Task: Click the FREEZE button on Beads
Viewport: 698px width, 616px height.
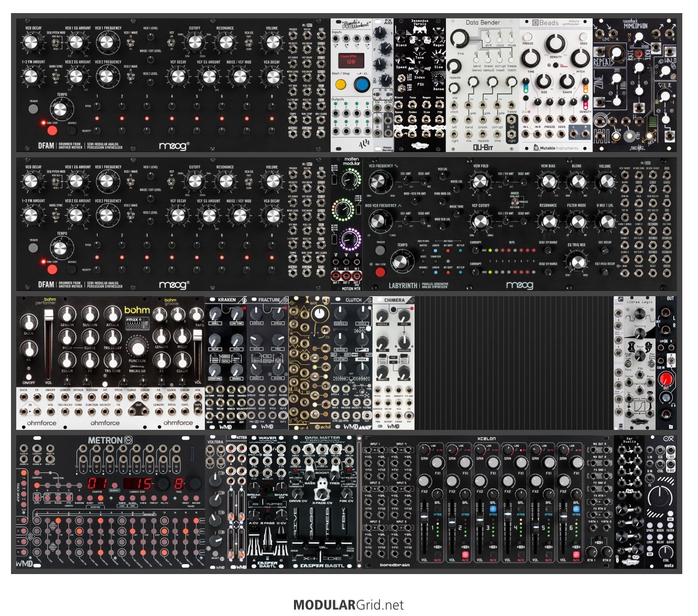Action: [528, 38]
